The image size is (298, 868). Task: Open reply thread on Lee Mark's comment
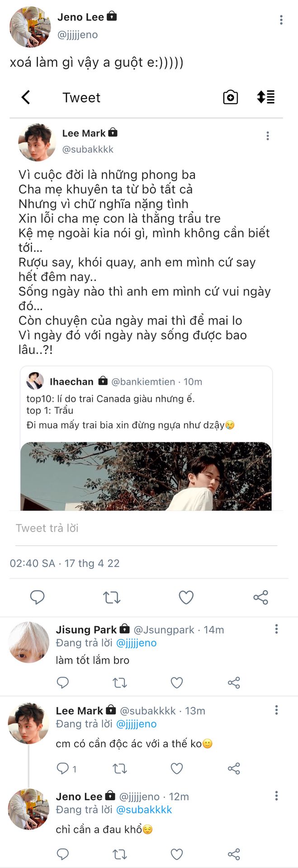click(x=66, y=768)
